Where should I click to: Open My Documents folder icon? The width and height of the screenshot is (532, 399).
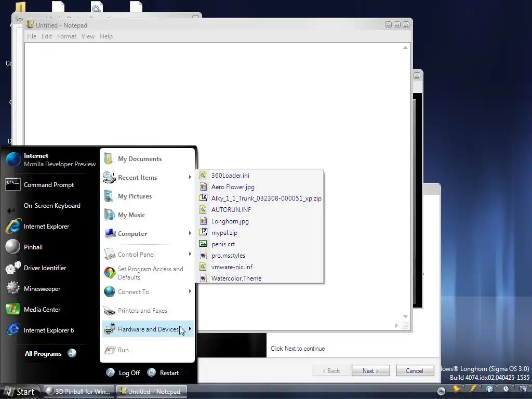pyautogui.click(x=109, y=159)
